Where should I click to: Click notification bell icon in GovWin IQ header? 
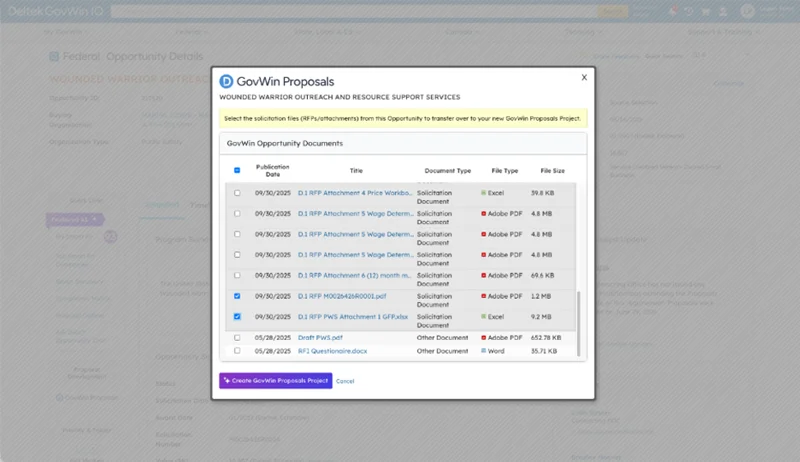click(673, 11)
